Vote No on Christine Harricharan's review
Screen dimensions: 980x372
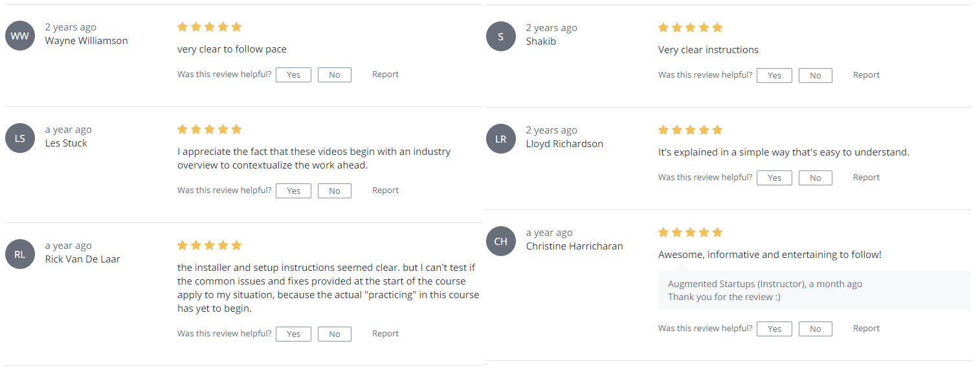pos(816,329)
